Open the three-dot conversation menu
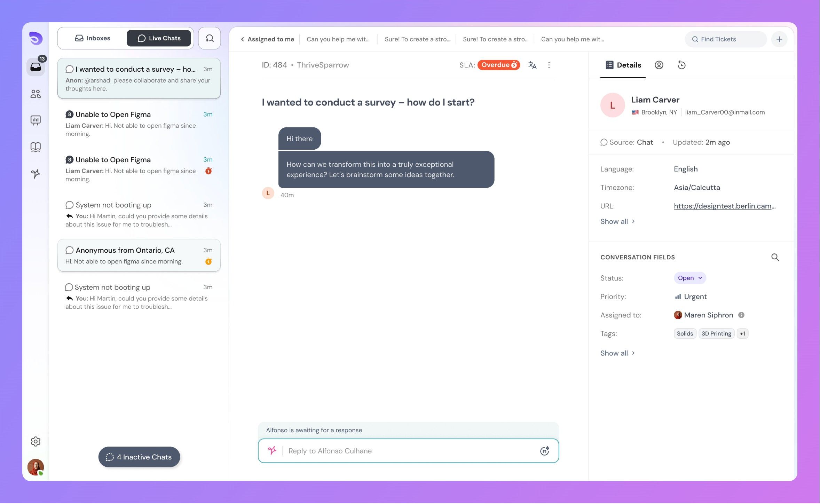Screen dimensions: 820x504 click(549, 65)
